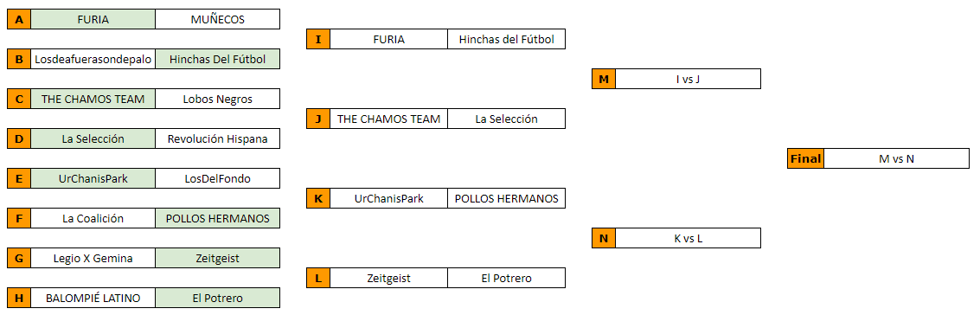Select Revolución Hispana cell
The width and height of the screenshot is (980, 315).
(217, 138)
